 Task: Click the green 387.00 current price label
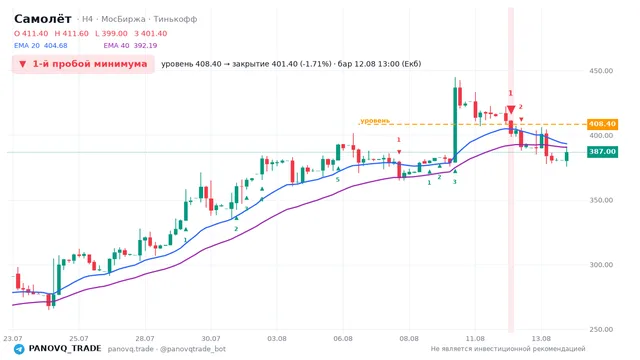click(602, 152)
